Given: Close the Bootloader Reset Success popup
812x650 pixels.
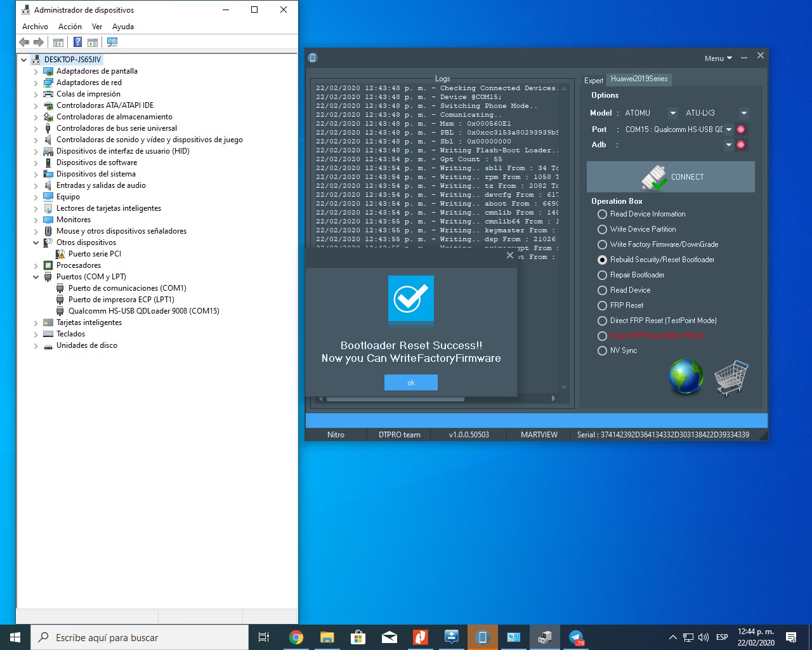Looking at the screenshot, I should [x=510, y=255].
